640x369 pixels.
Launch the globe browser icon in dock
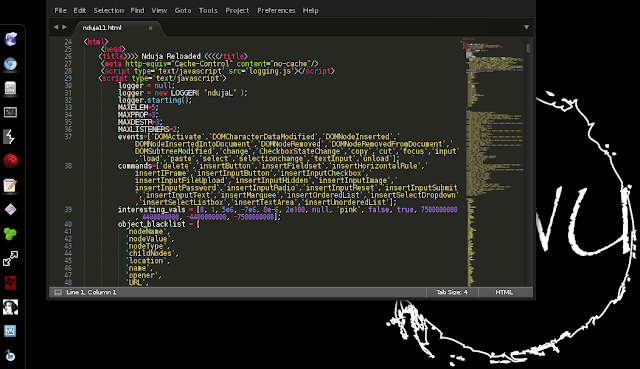(x=11, y=39)
